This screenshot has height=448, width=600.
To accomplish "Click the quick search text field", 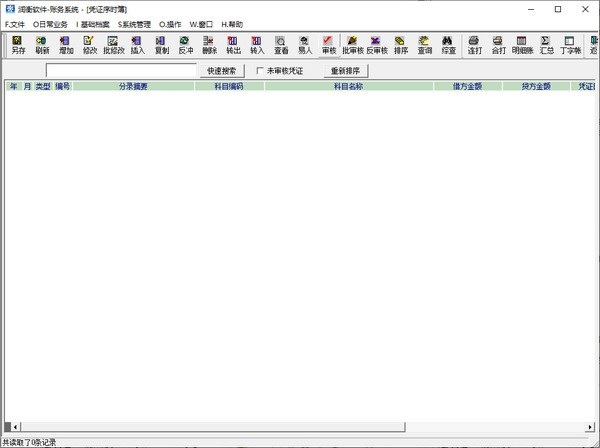I will pyautogui.click(x=121, y=71).
